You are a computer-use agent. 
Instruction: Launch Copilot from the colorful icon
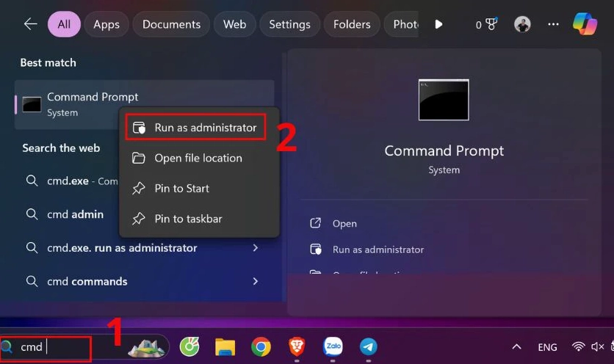coord(585,24)
